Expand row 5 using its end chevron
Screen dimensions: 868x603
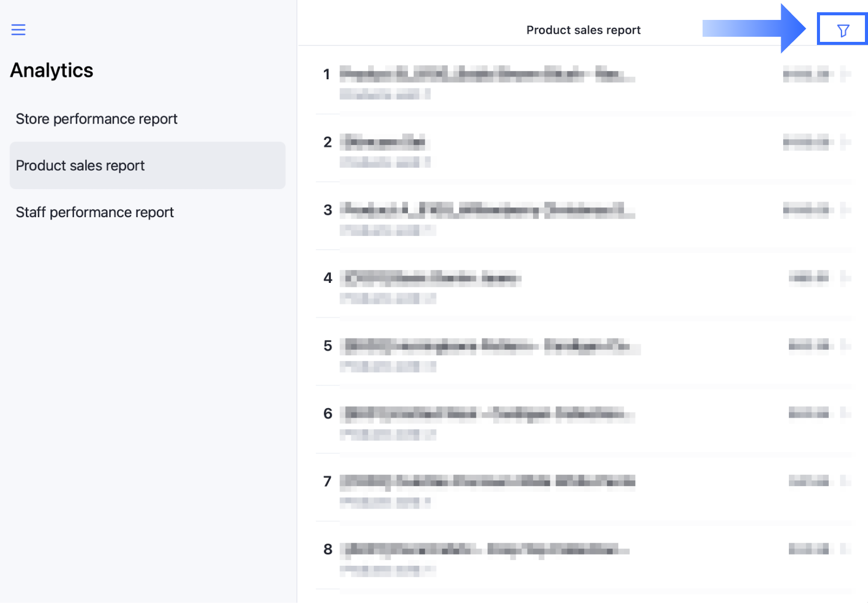click(x=845, y=346)
